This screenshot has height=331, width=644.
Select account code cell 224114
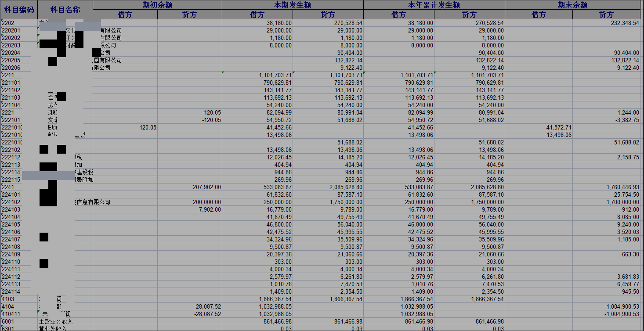(19, 291)
